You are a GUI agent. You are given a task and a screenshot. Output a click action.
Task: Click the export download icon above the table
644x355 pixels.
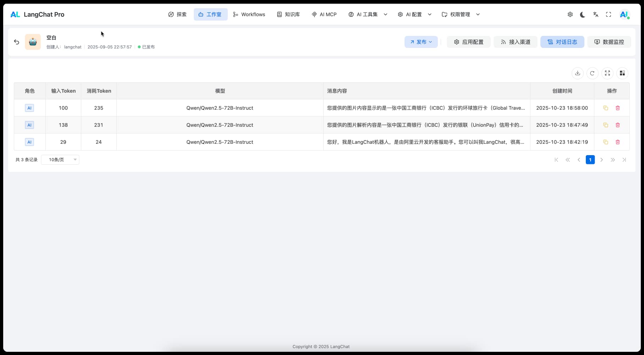click(578, 73)
